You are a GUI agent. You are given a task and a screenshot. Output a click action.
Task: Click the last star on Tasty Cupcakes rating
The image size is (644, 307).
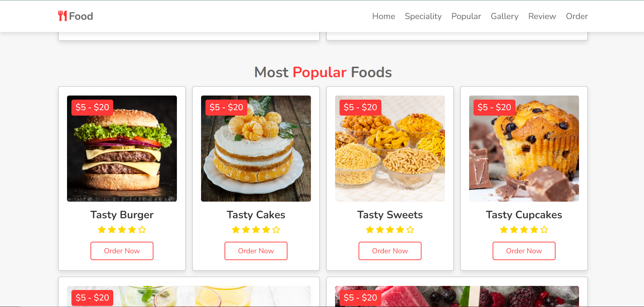click(x=544, y=229)
